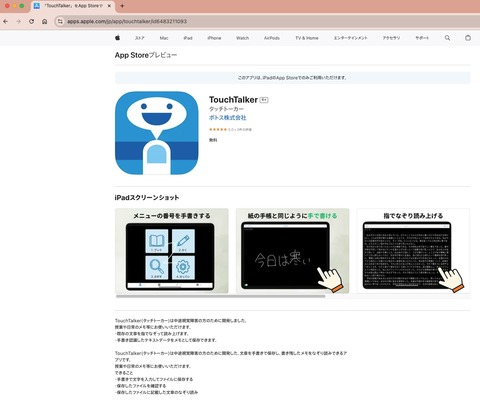The image size is (480, 401).
Task: Open the shopping bag icon
Action: pos(468,38)
